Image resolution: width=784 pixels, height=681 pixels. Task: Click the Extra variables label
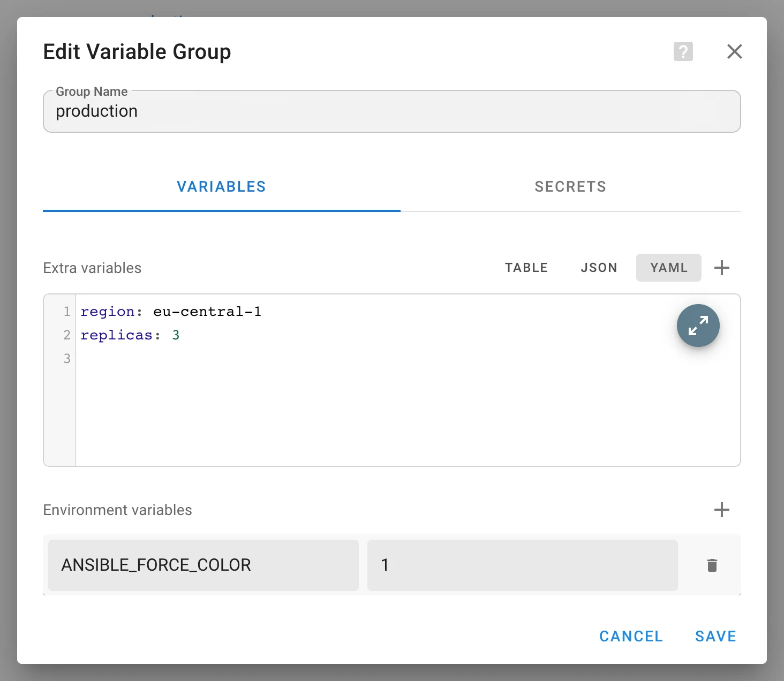pyautogui.click(x=92, y=268)
